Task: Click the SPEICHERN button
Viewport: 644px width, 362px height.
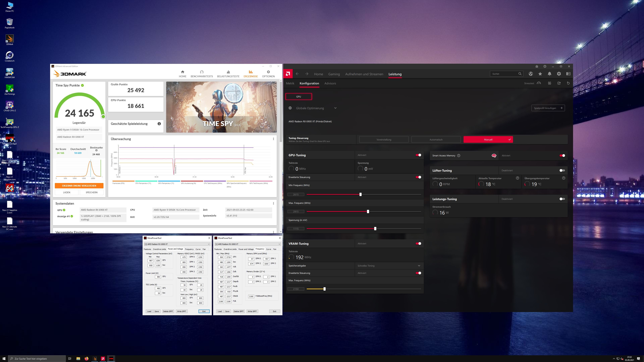Action: [92, 192]
